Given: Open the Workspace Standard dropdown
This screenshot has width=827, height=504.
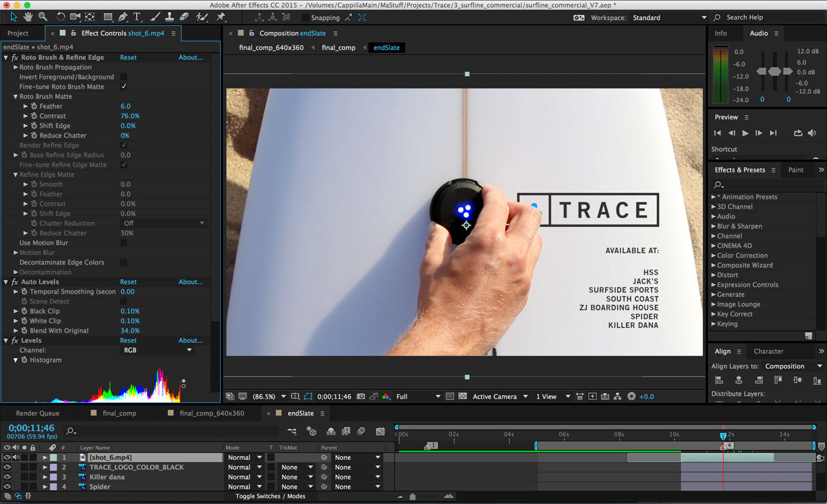Looking at the screenshot, I should (x=668, y=17).
